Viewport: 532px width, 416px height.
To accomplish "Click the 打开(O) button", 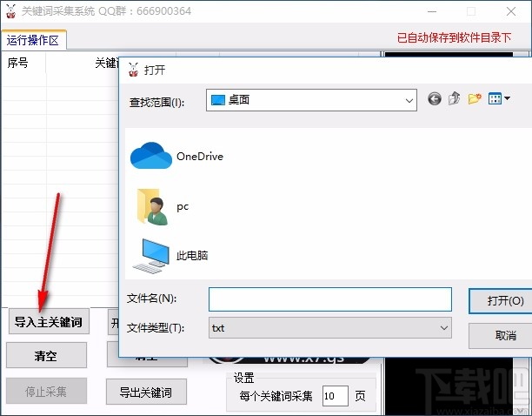I will (x=502, y=301).
